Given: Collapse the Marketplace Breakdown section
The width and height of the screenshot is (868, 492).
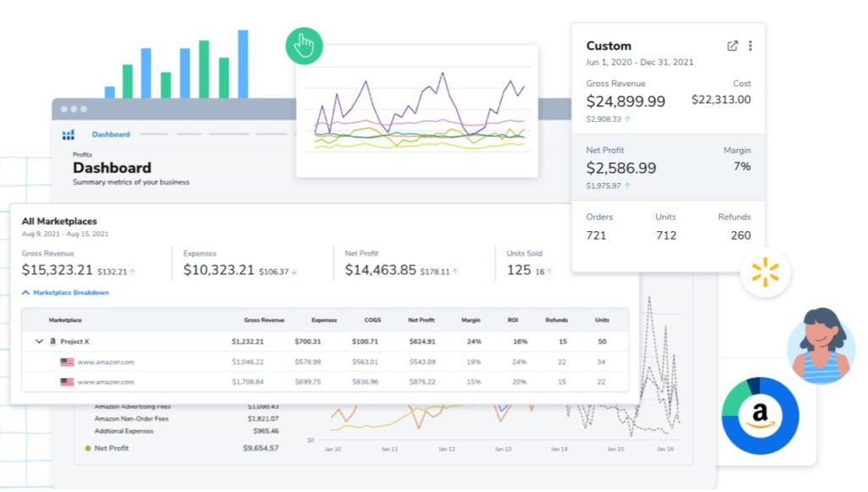Looking at the screenshot, I should pyautogui.click(x=65, y=292).
